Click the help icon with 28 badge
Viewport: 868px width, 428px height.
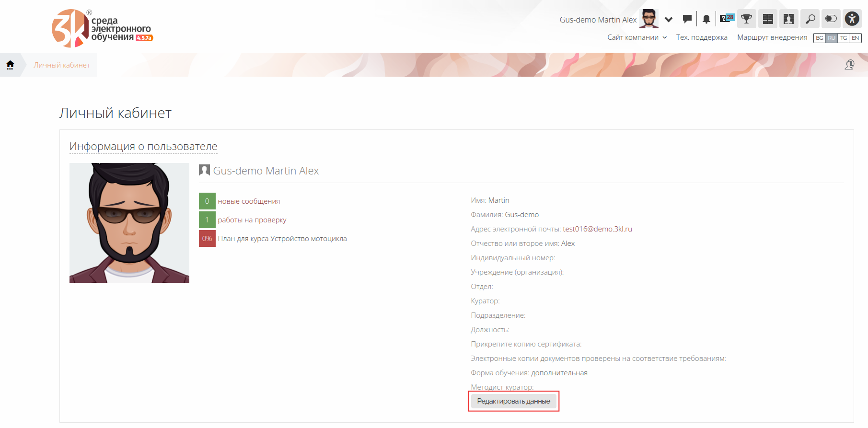coord(726,19)
